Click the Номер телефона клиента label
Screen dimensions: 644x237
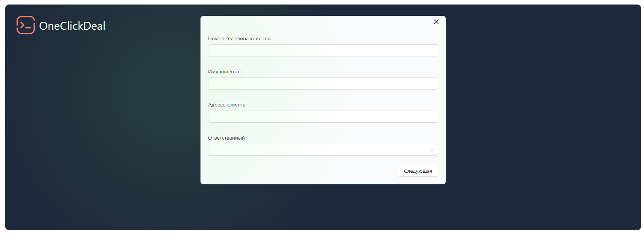(239, 39)
